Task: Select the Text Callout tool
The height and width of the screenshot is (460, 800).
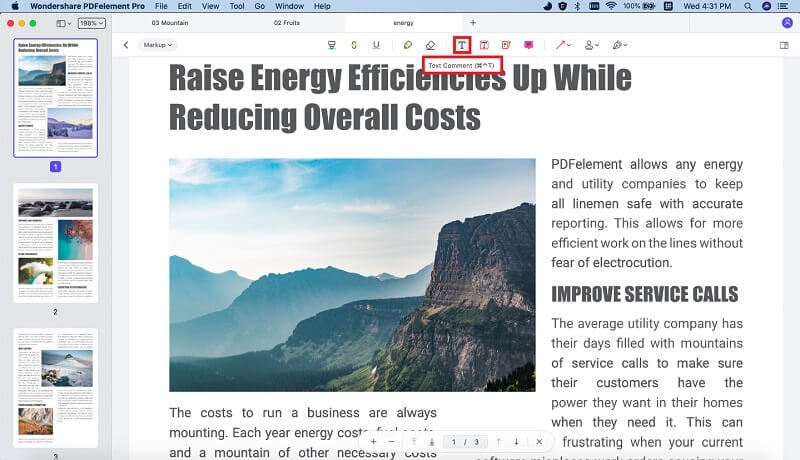Action: (506, 45)
